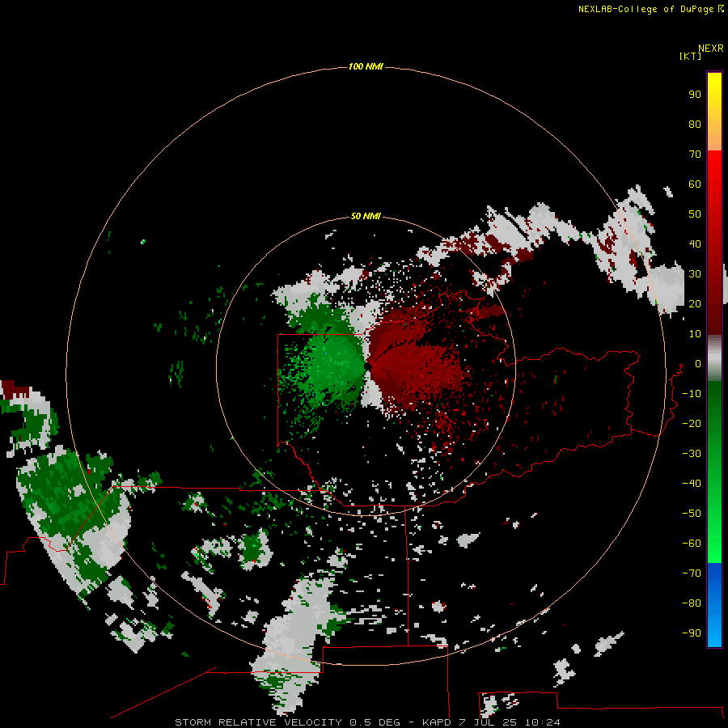Click the 90 value on velocity scale
This screenshot has width=728, height=728.
tap(695, 95)
